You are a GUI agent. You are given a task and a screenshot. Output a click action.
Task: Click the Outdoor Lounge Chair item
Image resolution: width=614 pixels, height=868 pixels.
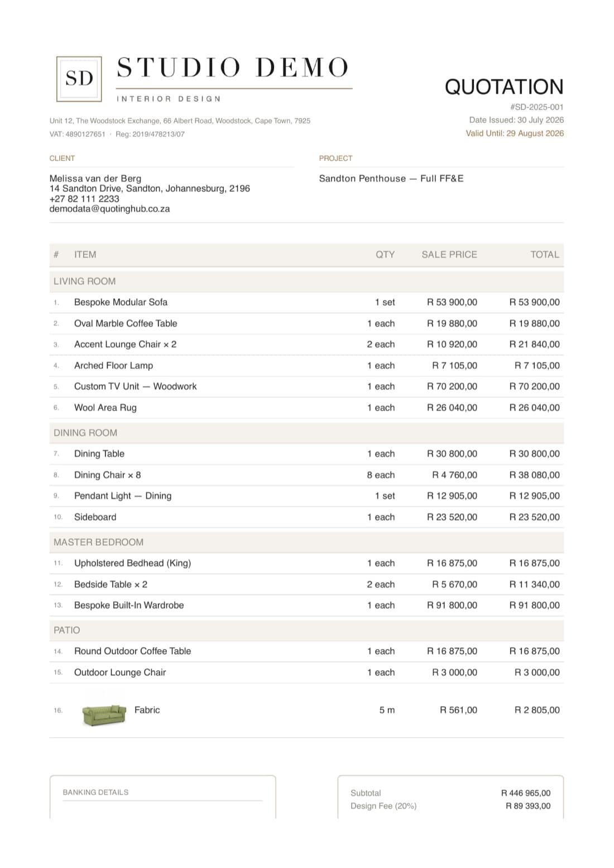[x=120, y=673]
